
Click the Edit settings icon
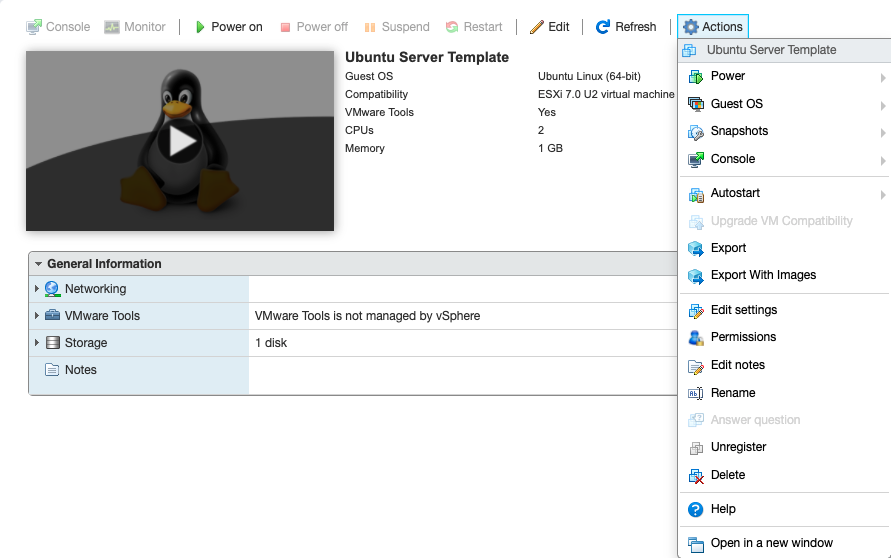[696, 310]
